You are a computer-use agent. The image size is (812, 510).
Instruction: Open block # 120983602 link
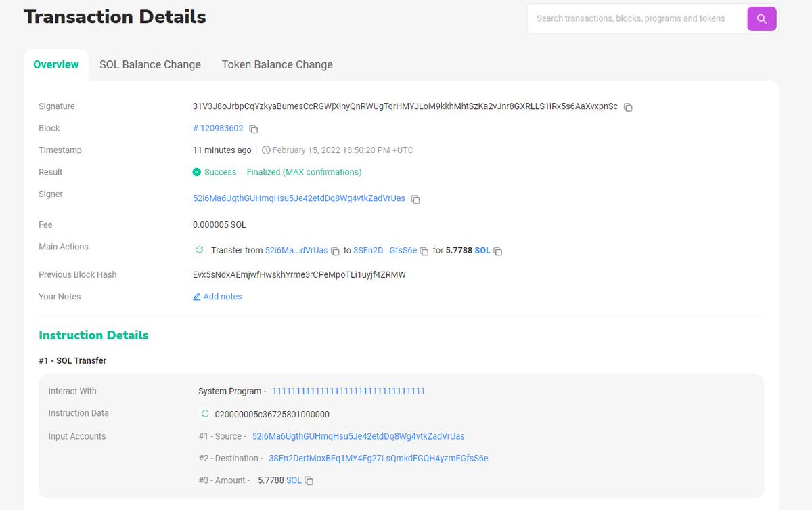pyautogui.click(x=218, y=128)
